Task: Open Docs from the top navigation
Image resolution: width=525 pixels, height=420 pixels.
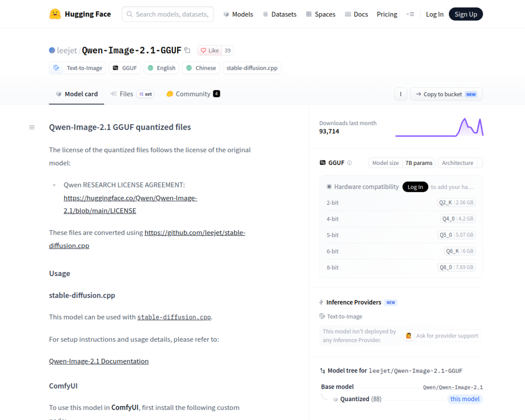Action: [x=356, y=14]
